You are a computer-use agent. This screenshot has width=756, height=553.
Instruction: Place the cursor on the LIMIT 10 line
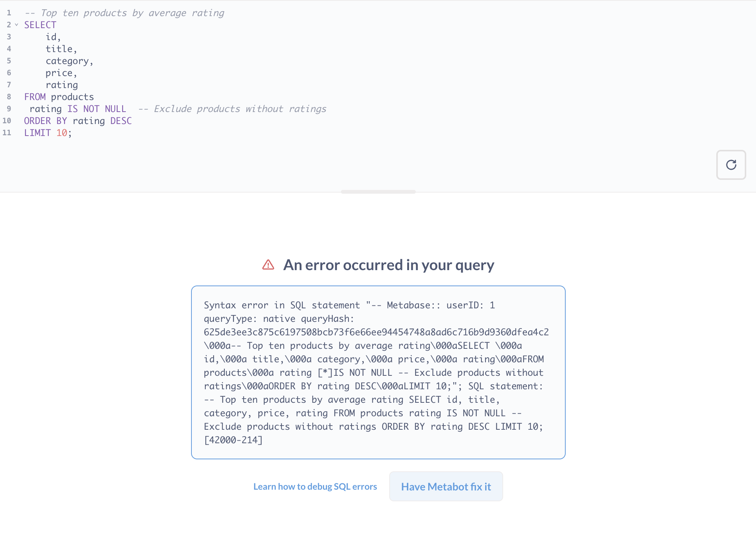click(x=47, y=133)
